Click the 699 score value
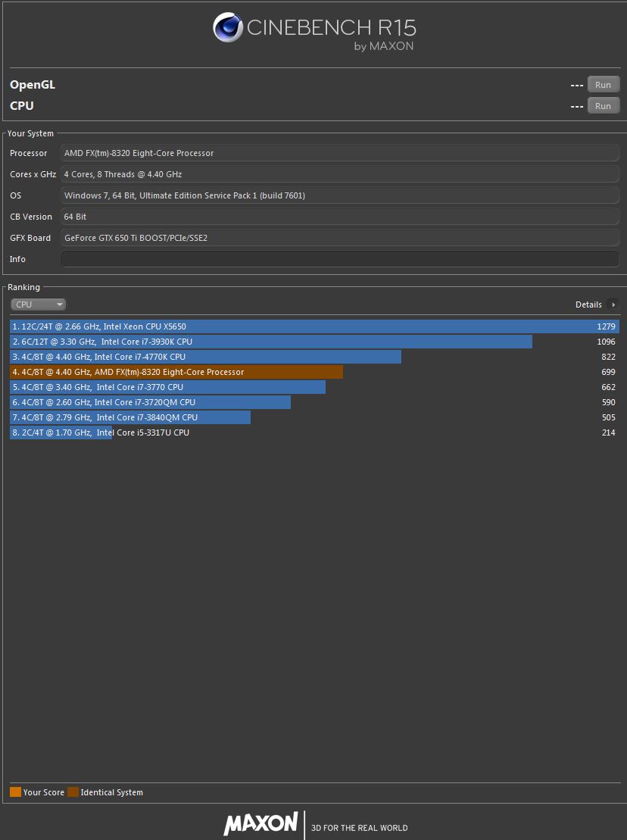The image size is (627, 840). coord(608,372)
